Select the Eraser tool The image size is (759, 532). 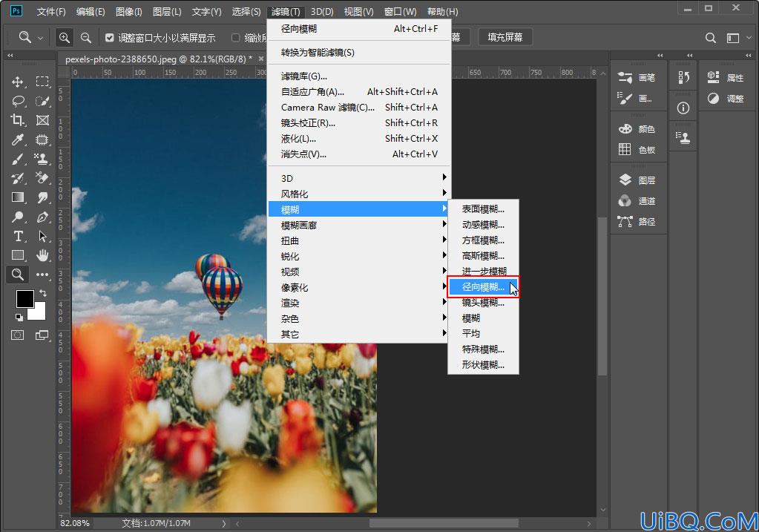click(x=42, y=179)
